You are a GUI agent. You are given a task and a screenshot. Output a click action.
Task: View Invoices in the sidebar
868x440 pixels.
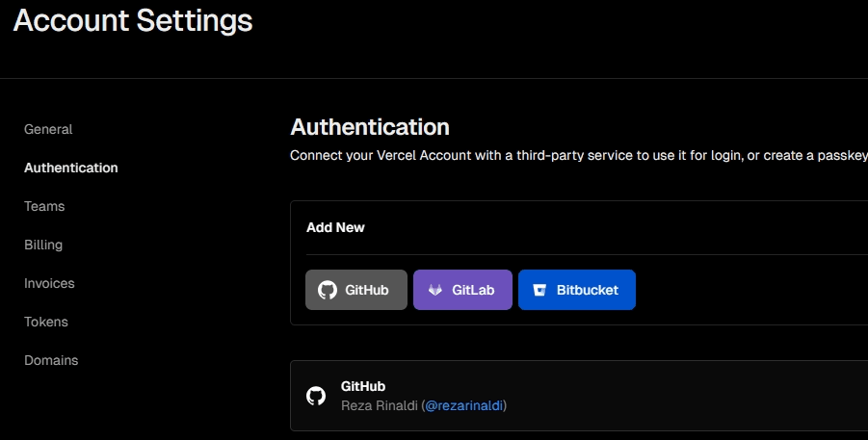coord(49,283)
